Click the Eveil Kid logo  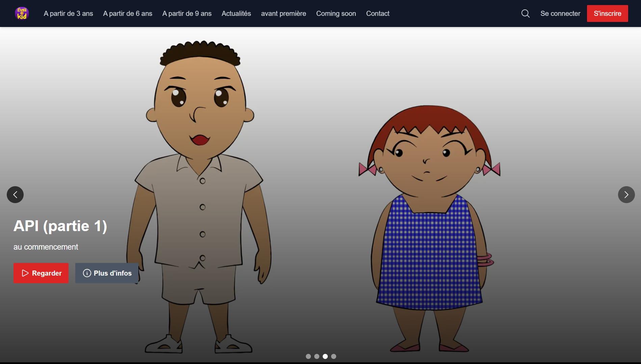tap(22, 13)
